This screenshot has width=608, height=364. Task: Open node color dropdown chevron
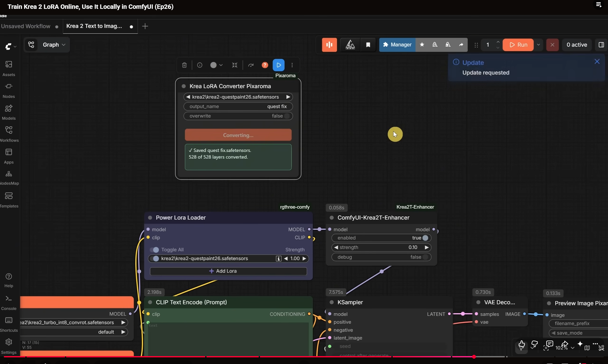[221, 65]
